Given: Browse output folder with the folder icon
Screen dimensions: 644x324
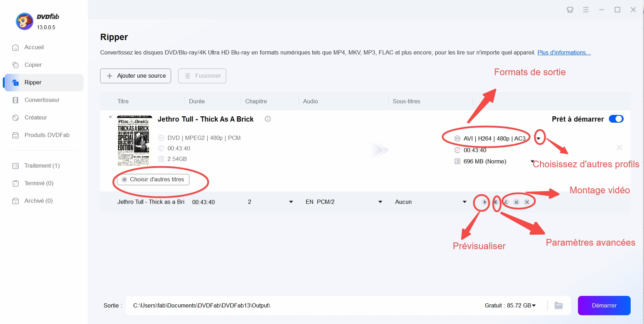Looking at the screenshot, I should 559,305.
